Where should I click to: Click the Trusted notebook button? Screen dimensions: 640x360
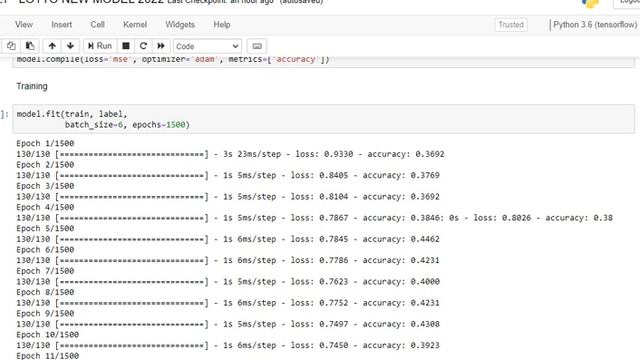(x=511, y=25)
